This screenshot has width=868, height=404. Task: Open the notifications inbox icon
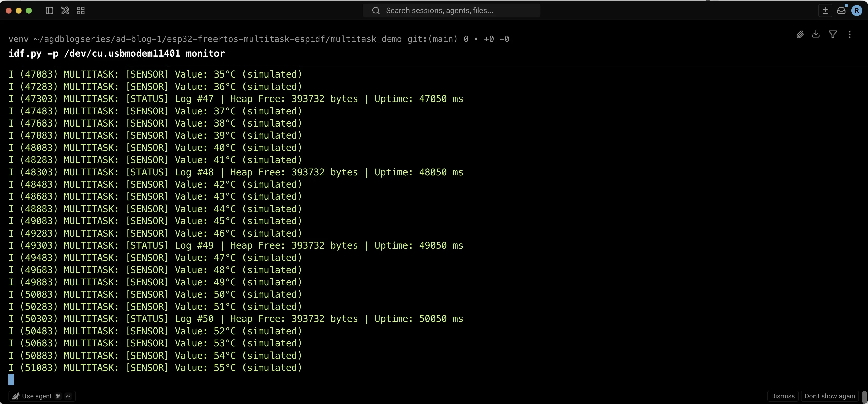[842, 10]
